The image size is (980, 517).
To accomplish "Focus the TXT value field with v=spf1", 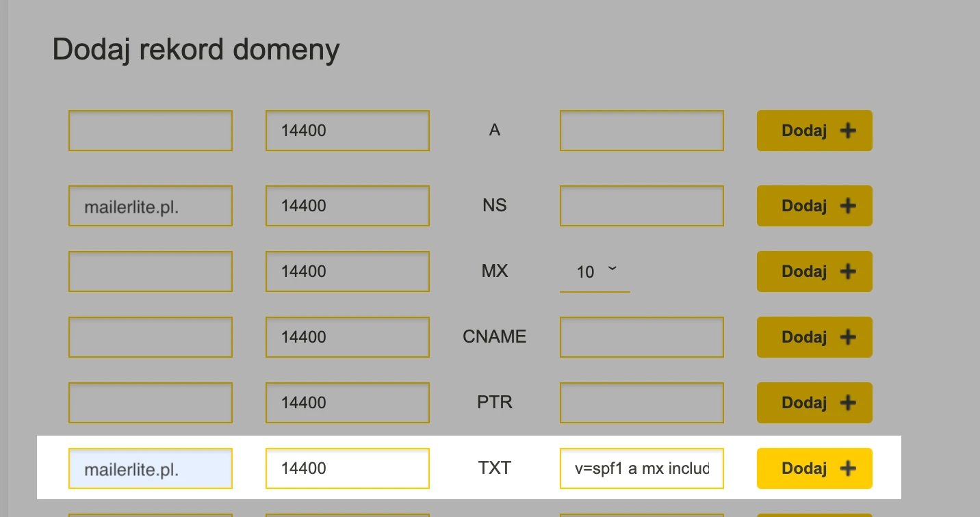I will 641,468.
